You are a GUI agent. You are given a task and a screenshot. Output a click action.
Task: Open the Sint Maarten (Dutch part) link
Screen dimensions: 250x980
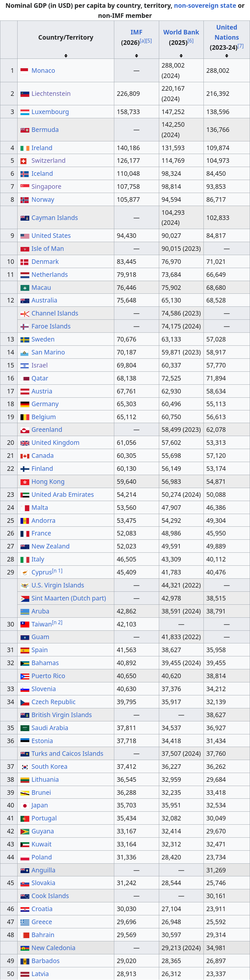(69, 598)
